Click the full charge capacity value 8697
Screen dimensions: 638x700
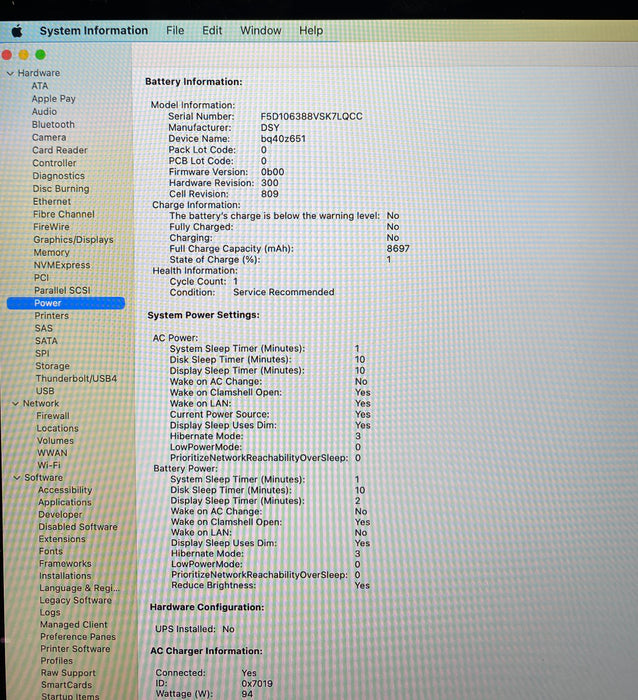tap(398, 249)
